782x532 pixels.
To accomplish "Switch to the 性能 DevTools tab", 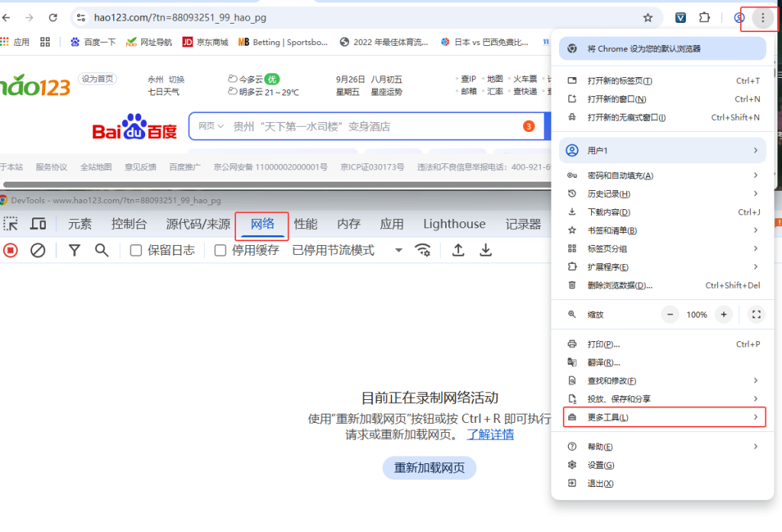I will click(x=305, y=223).
